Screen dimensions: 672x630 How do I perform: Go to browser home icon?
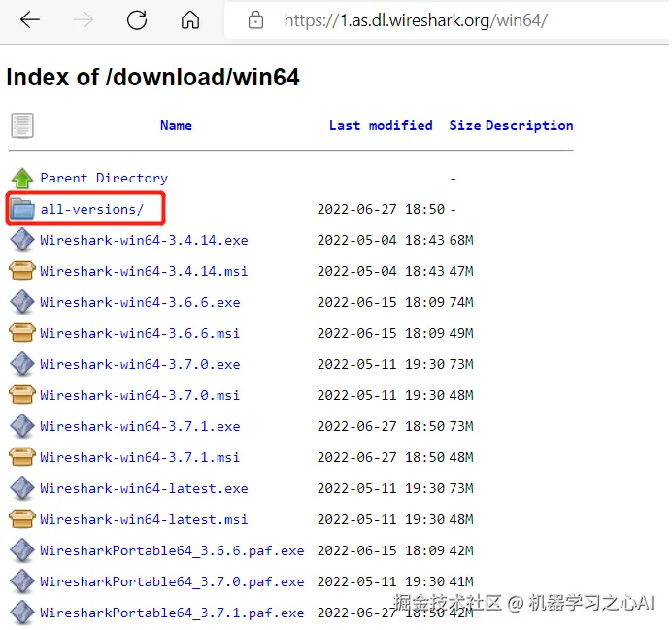coord(190,19)
